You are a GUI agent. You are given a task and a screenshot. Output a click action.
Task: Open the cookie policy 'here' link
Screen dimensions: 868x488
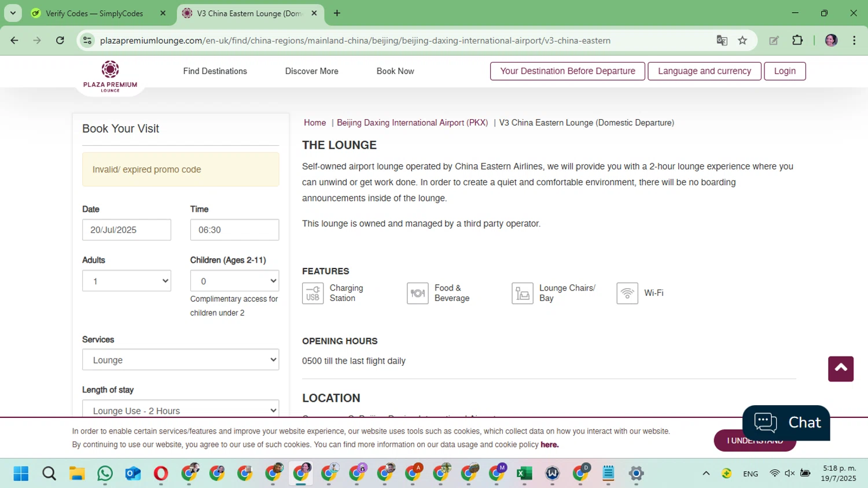point(549,445)
